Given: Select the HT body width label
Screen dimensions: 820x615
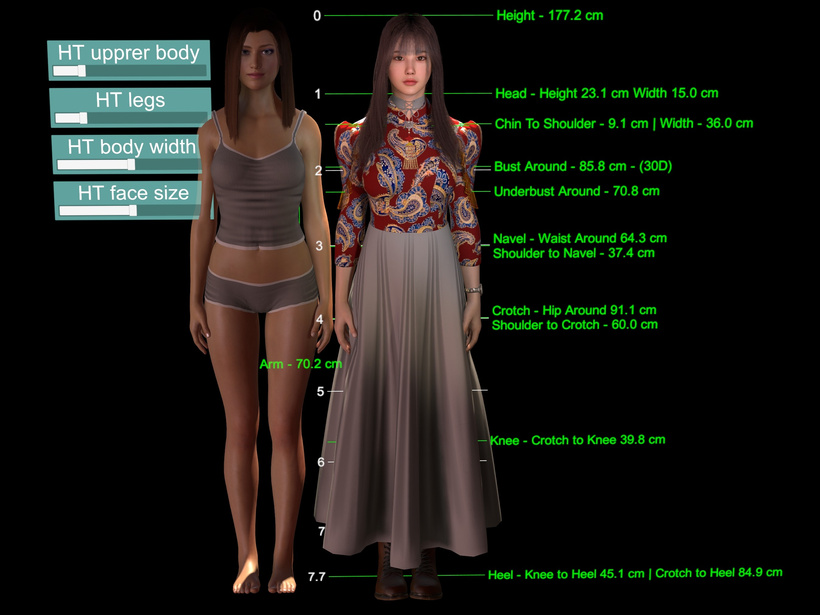Looking at the screenshot, I should coord(132,146).
